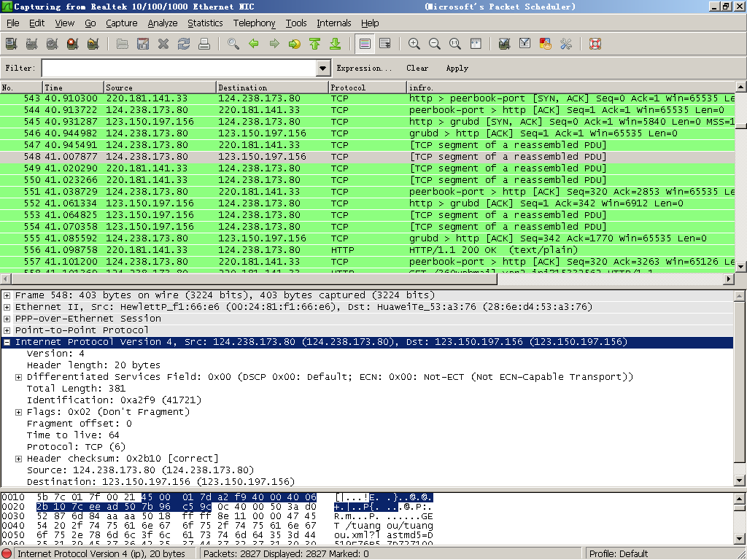The width and height of the screenshot is (747, 560).
Task: Stop the running capture icon
Action: 73,44
